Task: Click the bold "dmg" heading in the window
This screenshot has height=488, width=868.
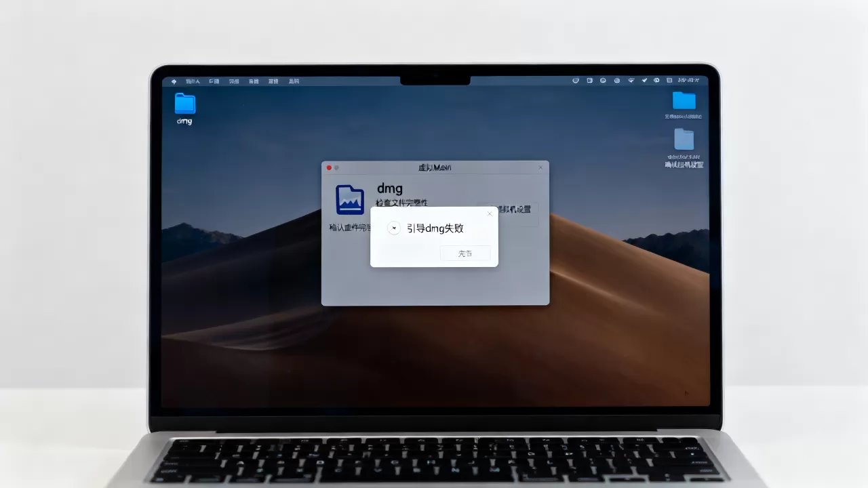Action: click(389, 188)
